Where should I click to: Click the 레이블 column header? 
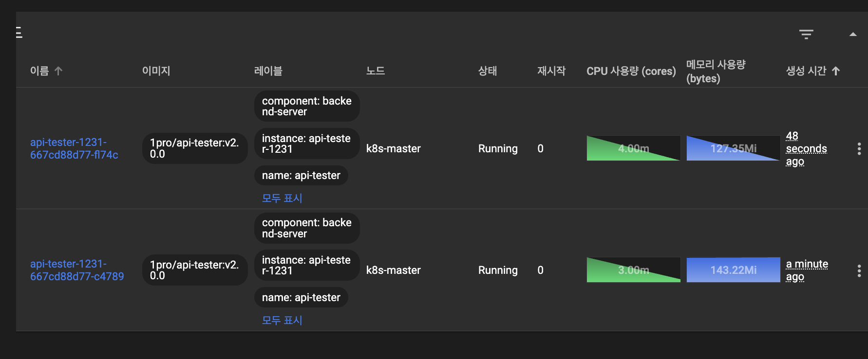pos(268,71)
